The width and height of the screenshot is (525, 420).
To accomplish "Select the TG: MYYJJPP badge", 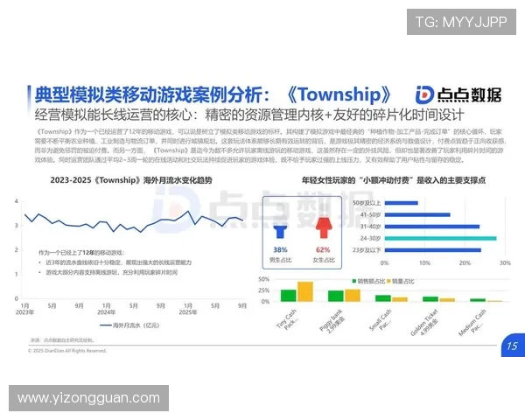I will (461, 22).
